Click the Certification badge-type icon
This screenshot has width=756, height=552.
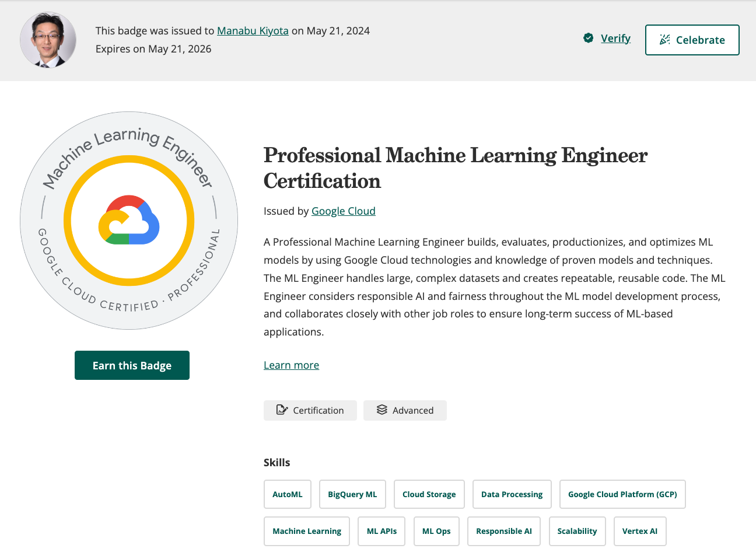[282, 410]
